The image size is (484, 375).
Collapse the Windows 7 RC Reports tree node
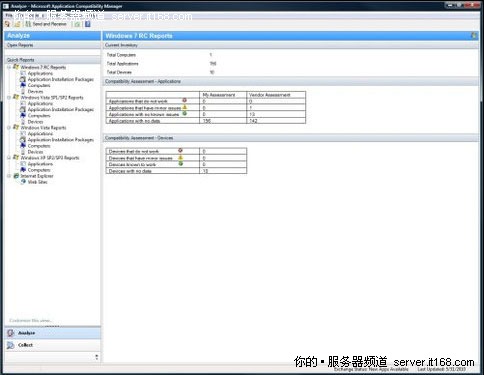[9, 67]
